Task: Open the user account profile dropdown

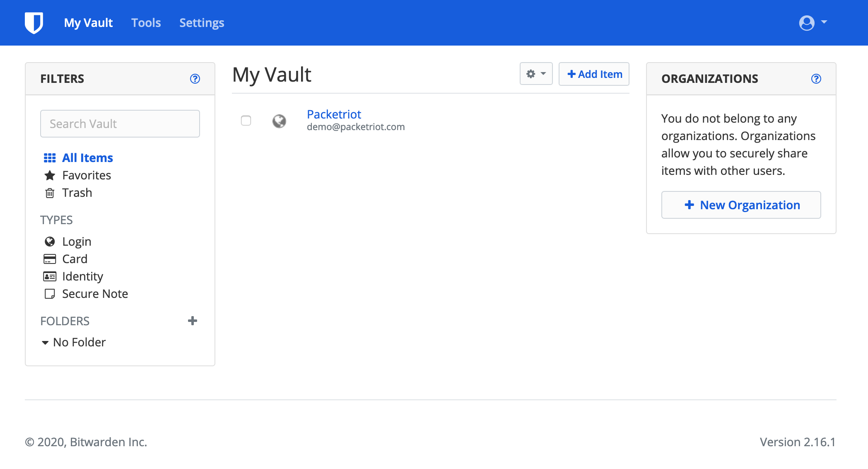Action: point(811,22)
